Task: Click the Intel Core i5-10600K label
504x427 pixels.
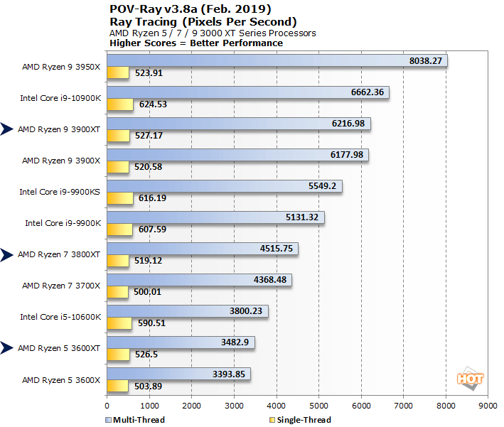Action: [x=60, y=317]
